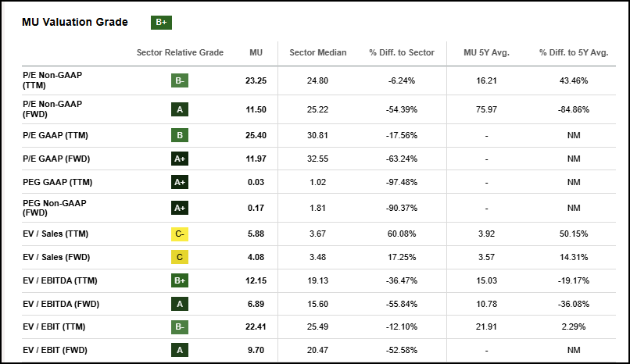Click the A grade badge for P/E Non-GAAP (FWD)
Screen dimensions: 630x364
coord(180,109)
